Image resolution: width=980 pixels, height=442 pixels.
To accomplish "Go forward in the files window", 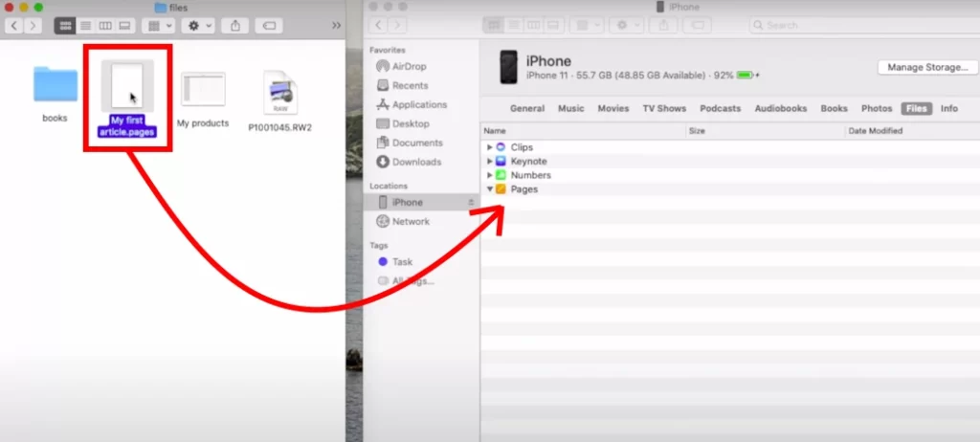I will click(x=33, y=26).
